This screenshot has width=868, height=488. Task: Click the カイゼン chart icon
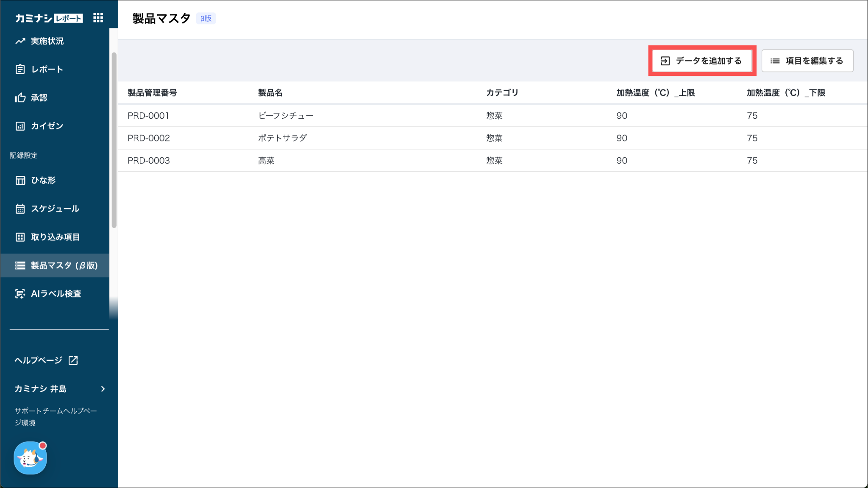[x=20, y=126]
